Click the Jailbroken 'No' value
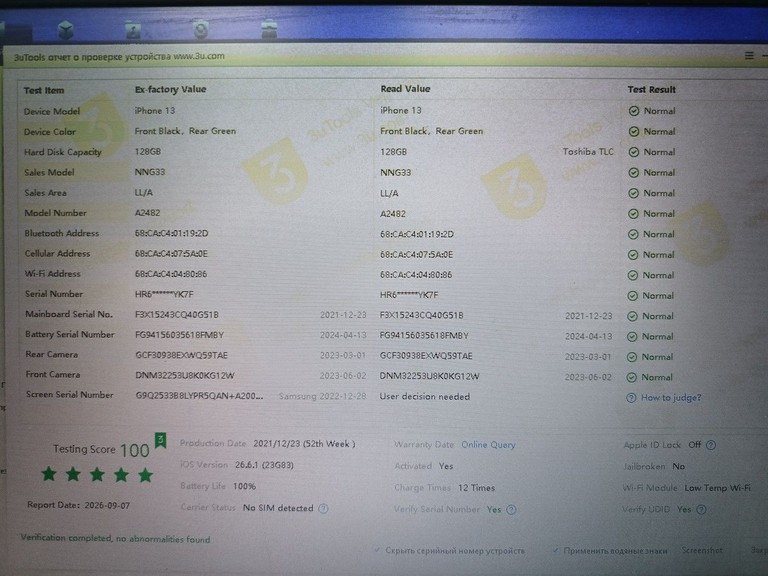Screen dimensions: 768x576 pyautogui.click(x=678, y=466)
